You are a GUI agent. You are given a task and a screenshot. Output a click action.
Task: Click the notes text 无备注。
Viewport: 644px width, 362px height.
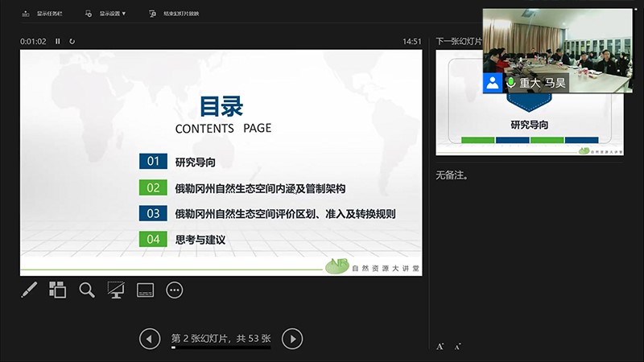pyautogui.click(x=452, y=175)
